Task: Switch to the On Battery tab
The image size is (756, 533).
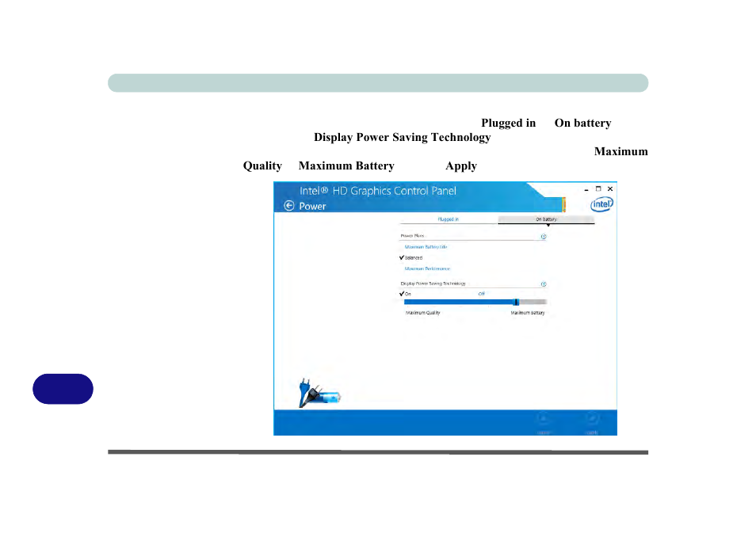Action: [546, 219]
